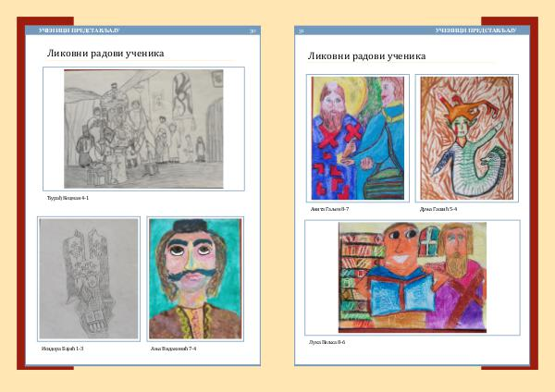Click the caption ending in 5-4
The image size is (555, 392).
(438, 210)
